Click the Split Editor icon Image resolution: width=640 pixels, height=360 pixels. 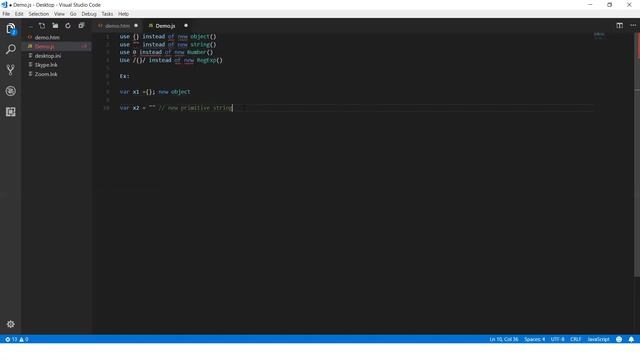click(x=620, y=25)
